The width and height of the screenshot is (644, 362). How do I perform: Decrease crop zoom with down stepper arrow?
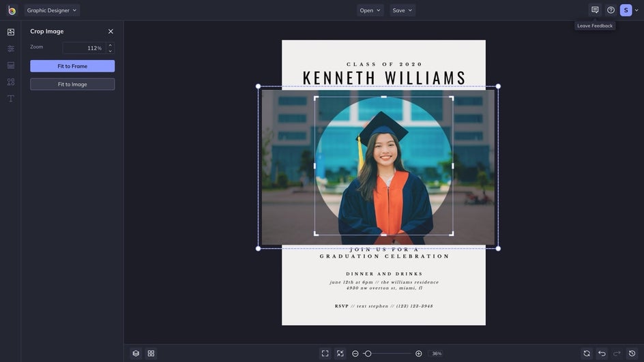point(110,51)
